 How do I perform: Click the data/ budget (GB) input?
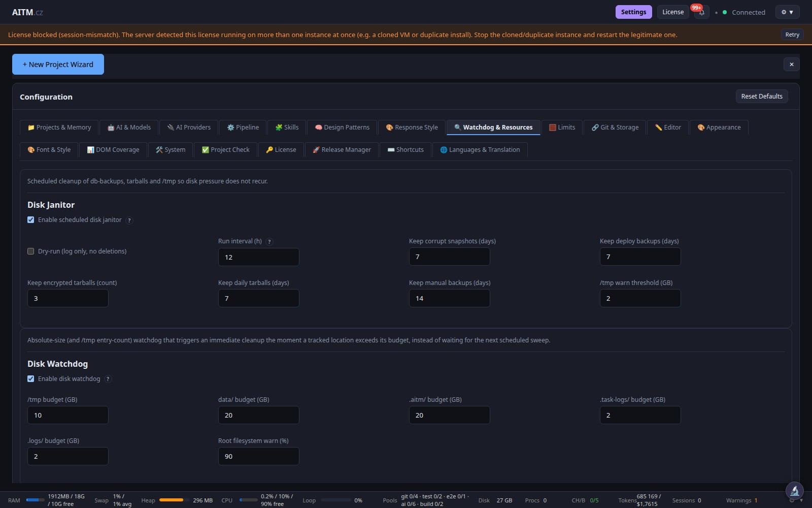tap(259, 415)
